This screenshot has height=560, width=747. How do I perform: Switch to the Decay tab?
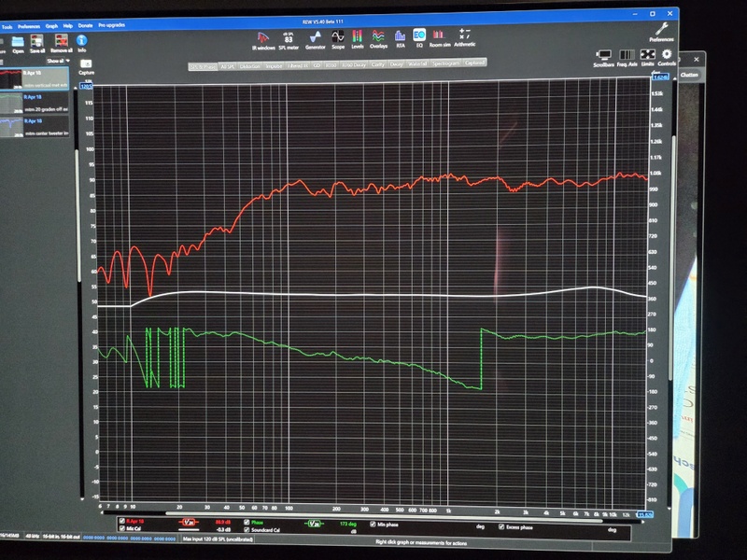point(396,63)
